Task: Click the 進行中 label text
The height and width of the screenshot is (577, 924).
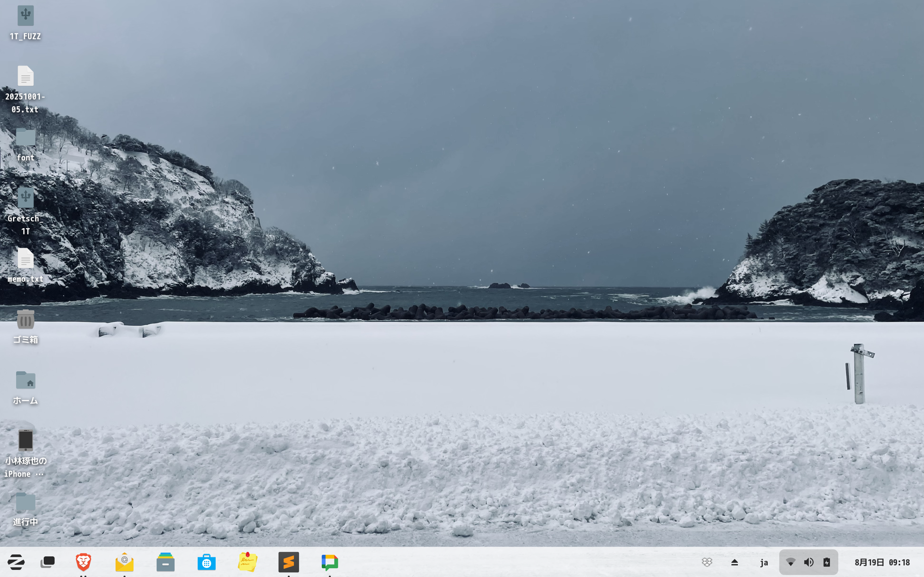Action: (25, 522)
